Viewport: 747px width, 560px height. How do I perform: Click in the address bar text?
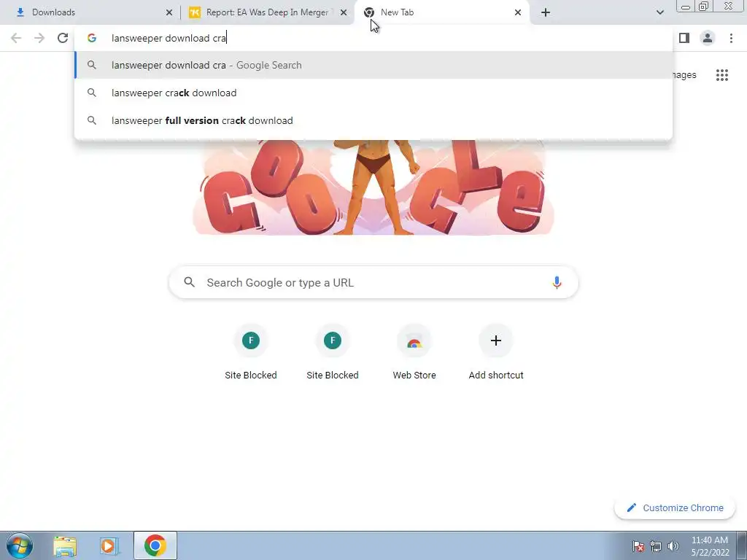click(x=169, y=38)
